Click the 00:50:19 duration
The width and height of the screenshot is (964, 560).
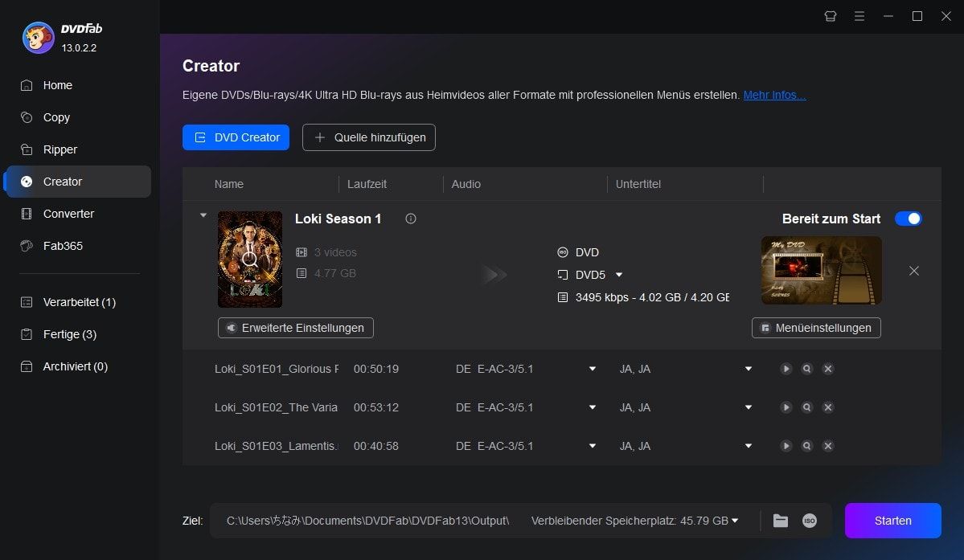(x=376, y=369)
